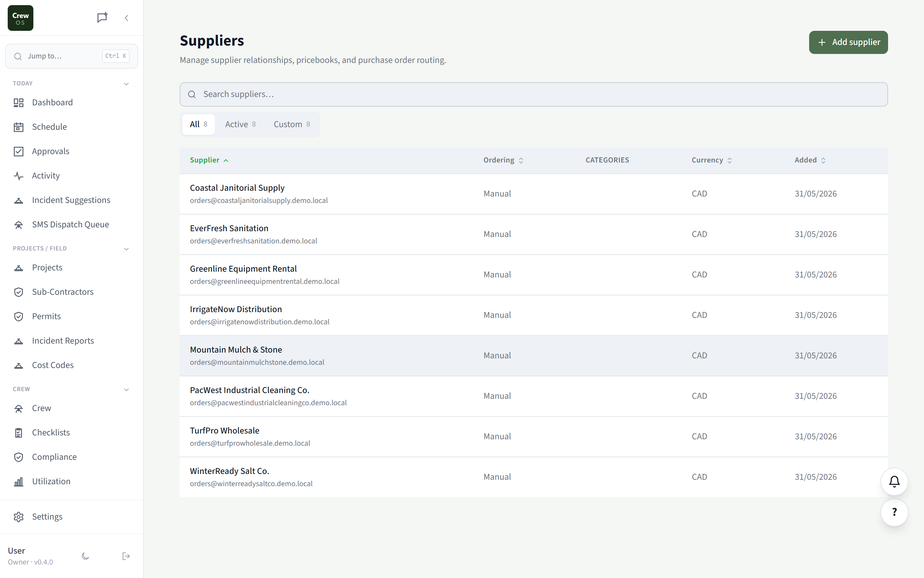Click the Approvals checkmark icon
Viewport: 924px width, 578px height.
pos(19,151)
